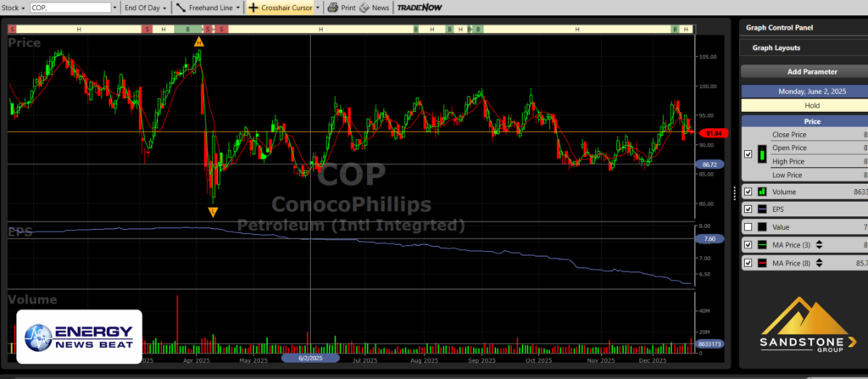Viewport: 868px width, 379px height.
Task: Click the News label in toolbar
Action: pos(381,8)
